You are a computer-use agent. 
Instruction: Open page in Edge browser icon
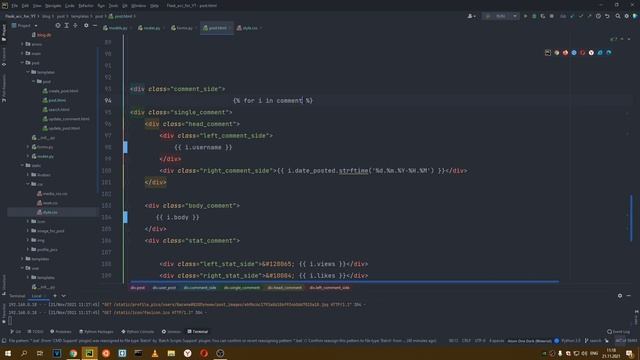point(609,53)
